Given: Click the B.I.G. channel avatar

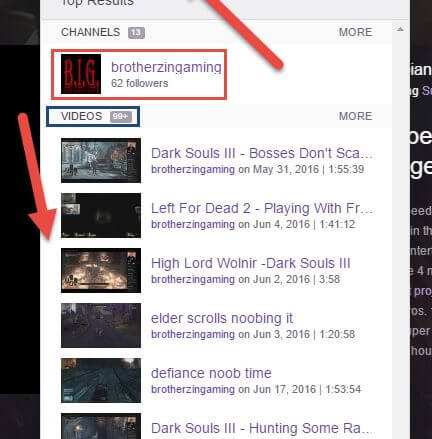Looking at the screenshot, I should point(81,74).
